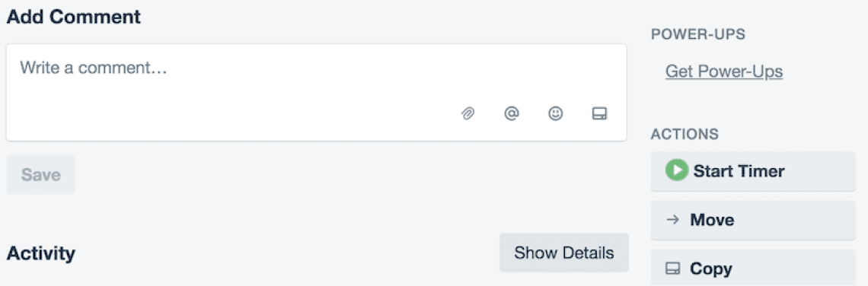Image resolution: width=868 pixels, height=286 pixels.
Task: Copy the card with the Copy label
Action: (711, 269)
